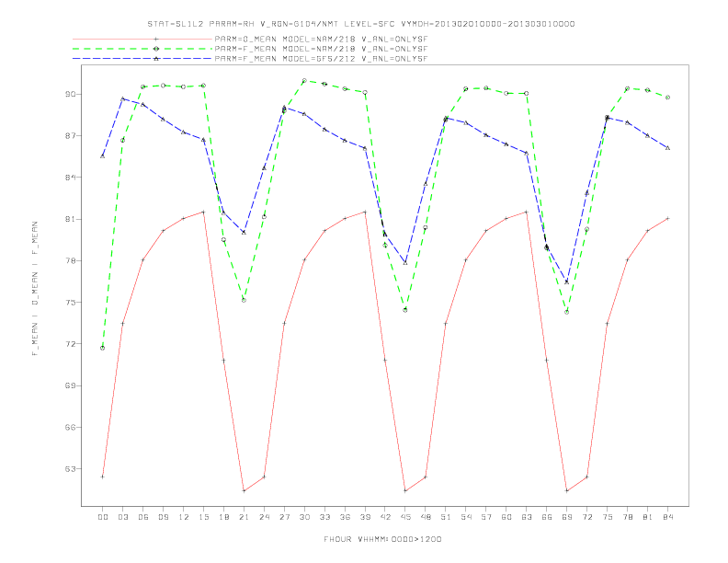Click the blue triangle data point at hour 00
The width and height of the screenshot is (728, 563).
tap(103, 156)
